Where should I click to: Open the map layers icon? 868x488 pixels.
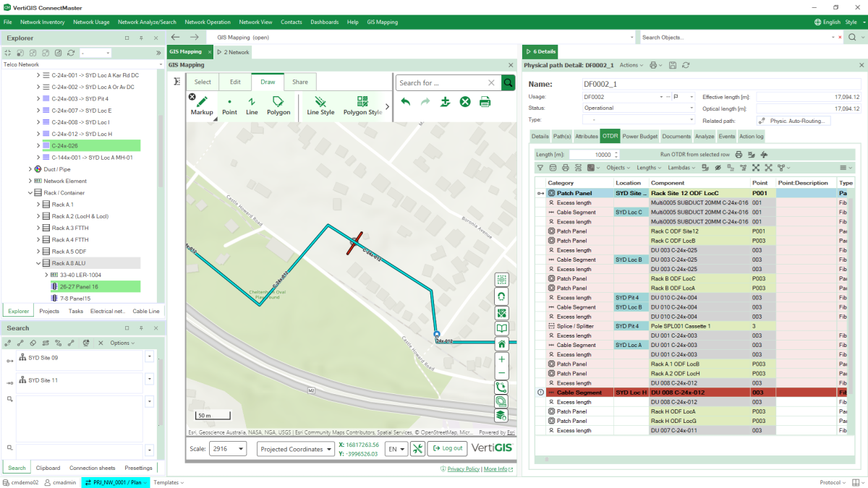(501, 415)
